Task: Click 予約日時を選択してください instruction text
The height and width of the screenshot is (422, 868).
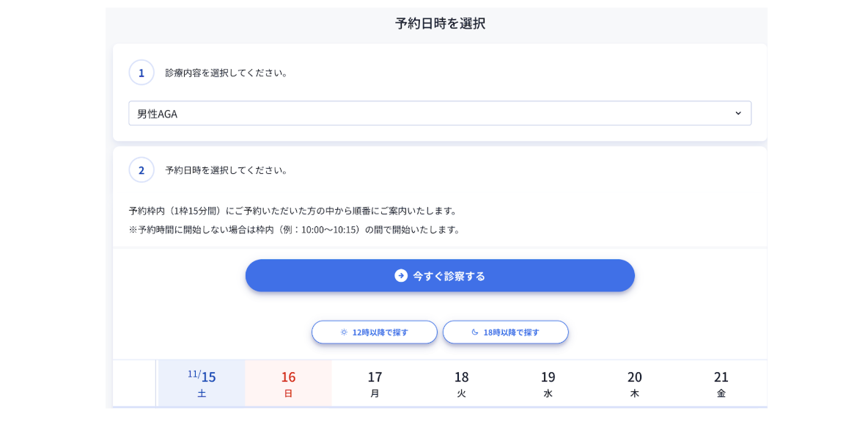Action: point(227,170)
